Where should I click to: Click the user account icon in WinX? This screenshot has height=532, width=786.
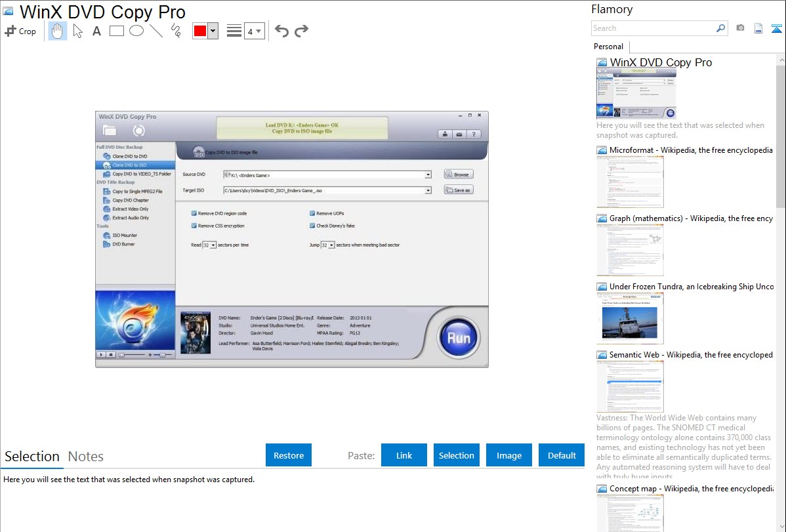pos(445,134)
